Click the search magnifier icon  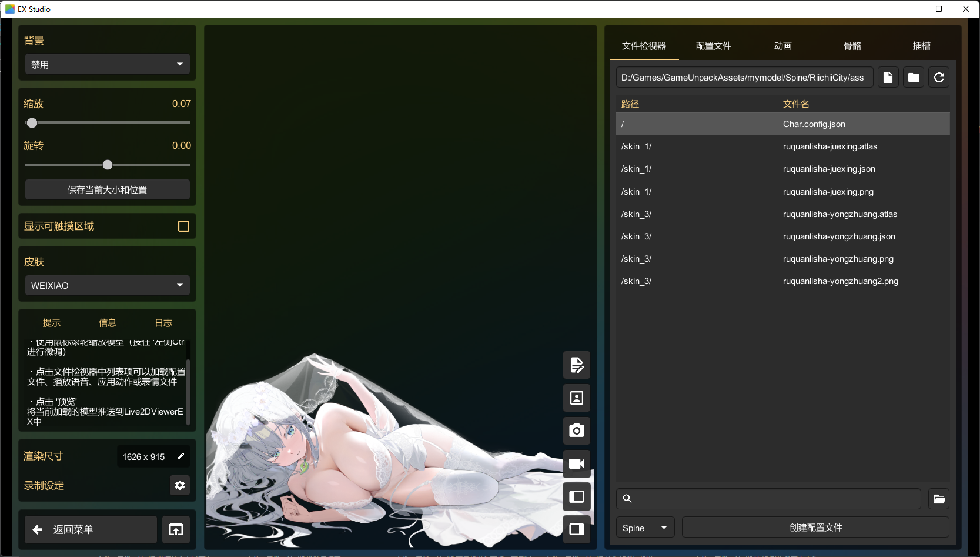(627, 499)
